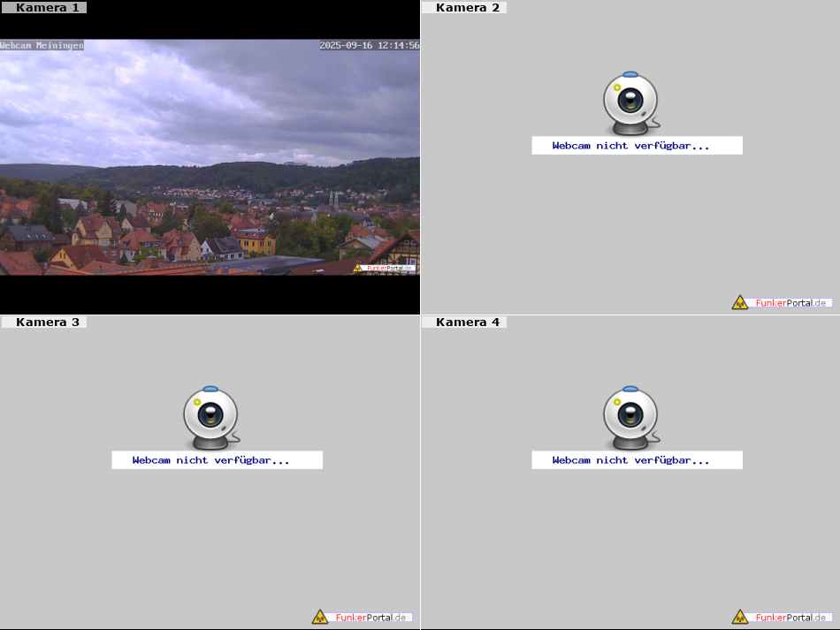Image resolution: width=840 pixels, height=630 pixels.
Task: Open the Kamera 1 Meiningen webcam image
Action: coord(210,157)
